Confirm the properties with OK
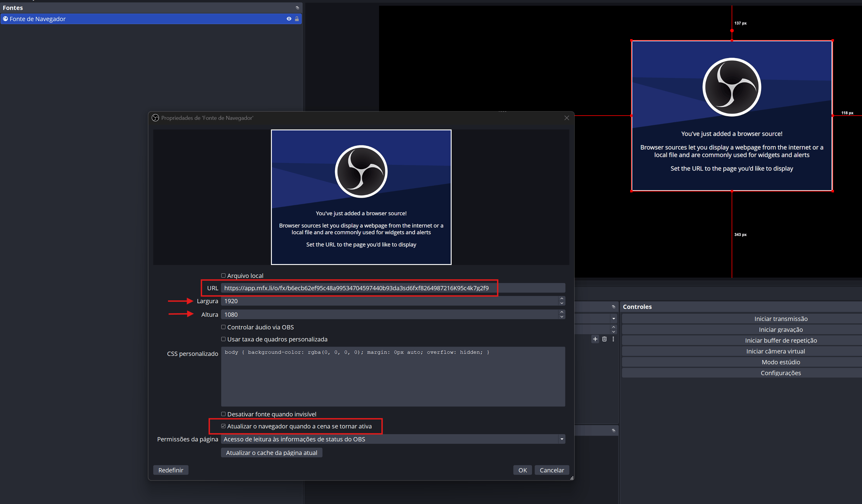The height and width of the screenshot is (504, 862). (522, 470)
